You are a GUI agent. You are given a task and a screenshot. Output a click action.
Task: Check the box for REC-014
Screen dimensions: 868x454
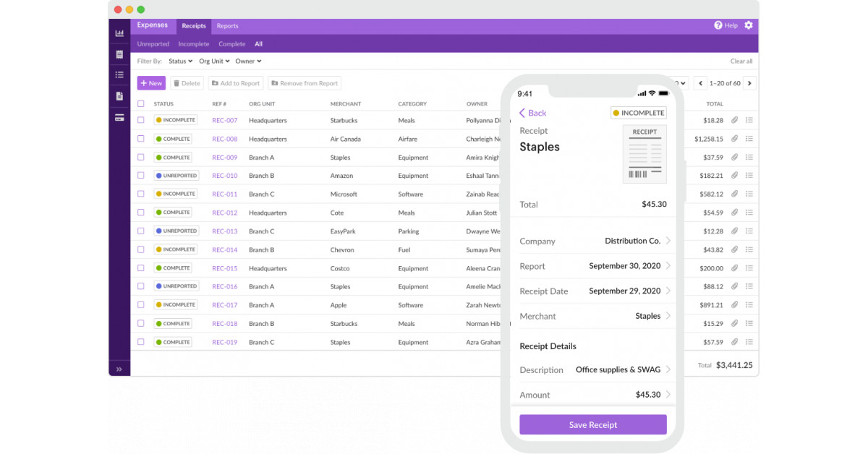tap(141, 249)
